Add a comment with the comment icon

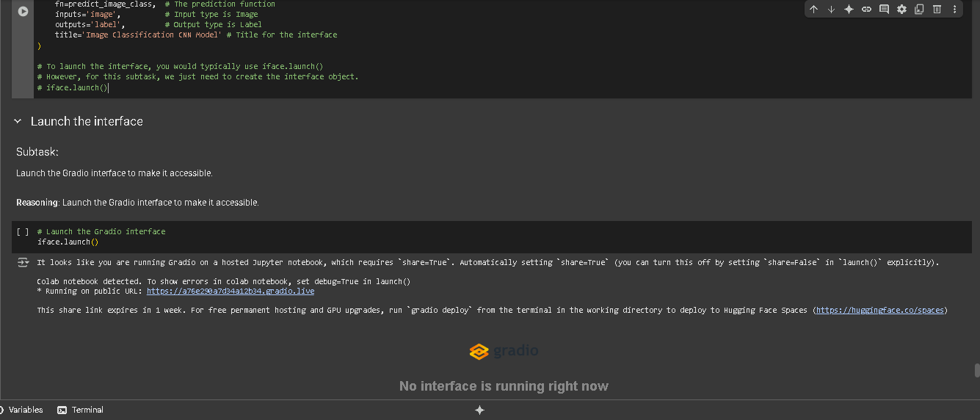884,10
